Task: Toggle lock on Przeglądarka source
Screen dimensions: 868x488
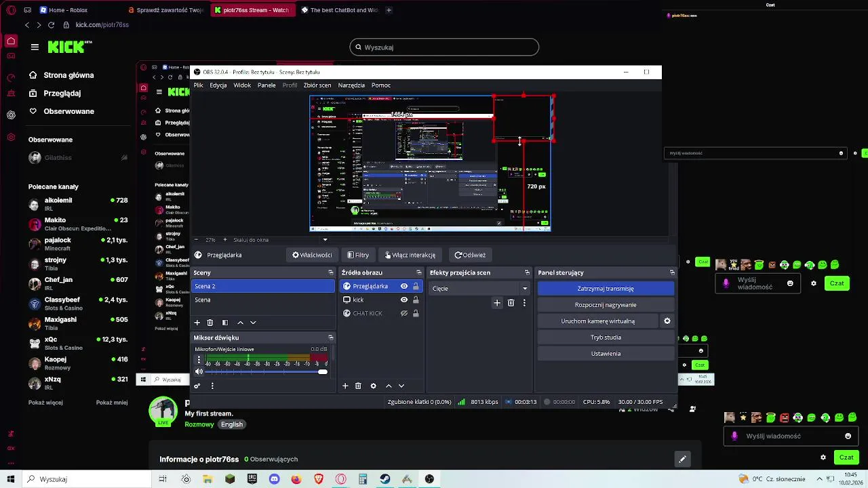Action: (x=416, y=286)
